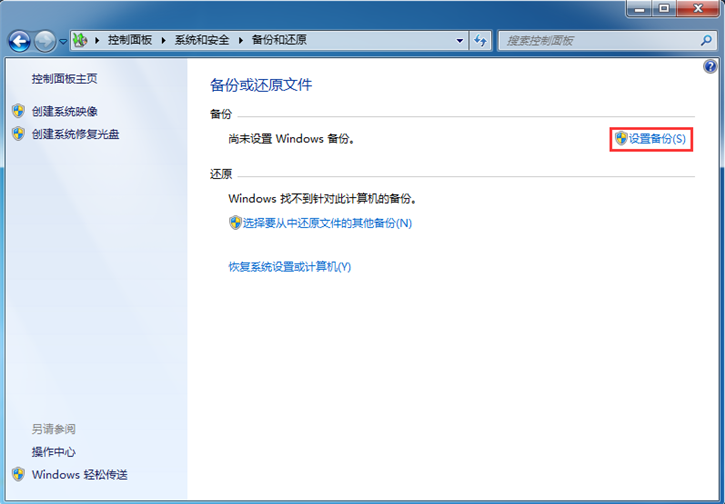Select 控制面板 in the address breadcrumb
This screenshot has height=504, width=725.
pos(130,40)
